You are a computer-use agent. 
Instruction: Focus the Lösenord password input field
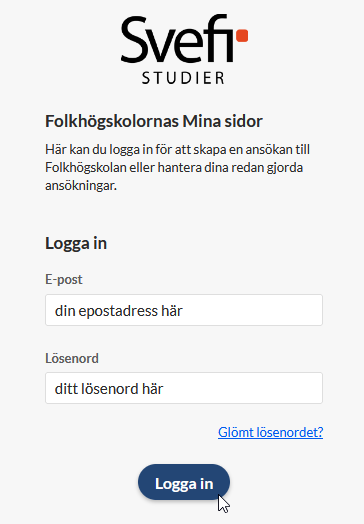coord(184,388)
